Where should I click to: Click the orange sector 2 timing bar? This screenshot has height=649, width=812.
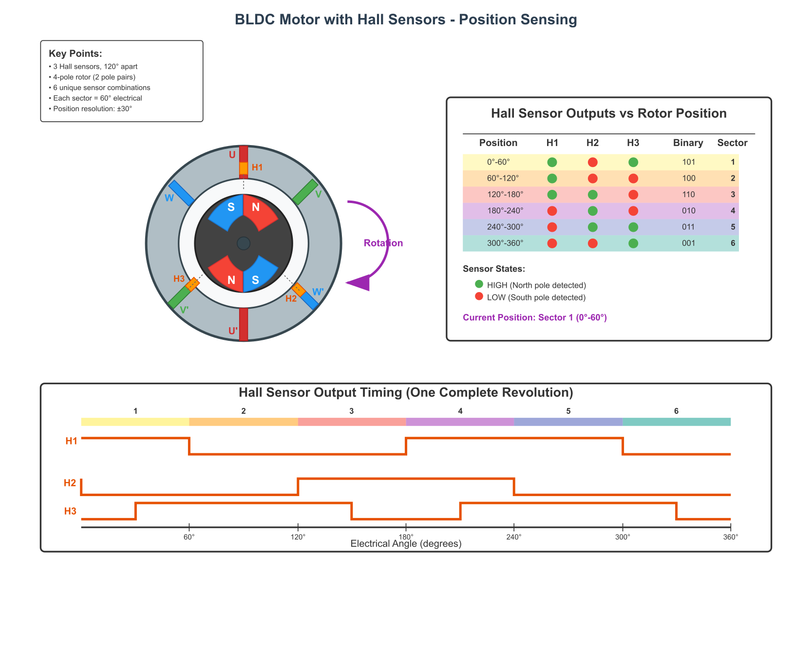(244, 422)
